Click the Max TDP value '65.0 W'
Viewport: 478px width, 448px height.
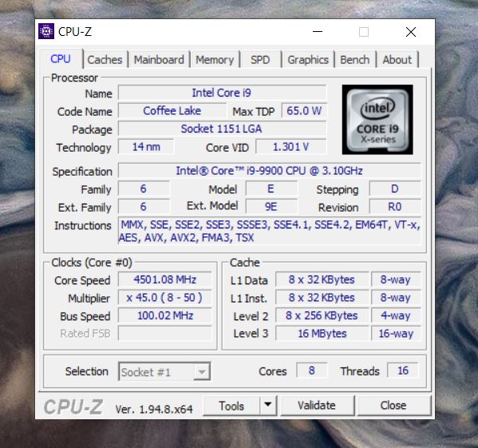(304, 111)
